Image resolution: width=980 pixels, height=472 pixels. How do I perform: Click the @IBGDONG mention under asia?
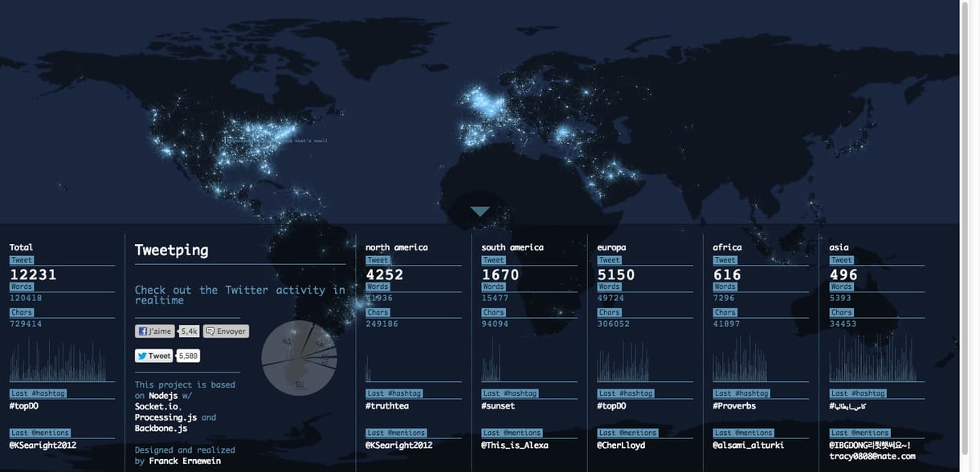pyautogui.click(x=871, y=445)
